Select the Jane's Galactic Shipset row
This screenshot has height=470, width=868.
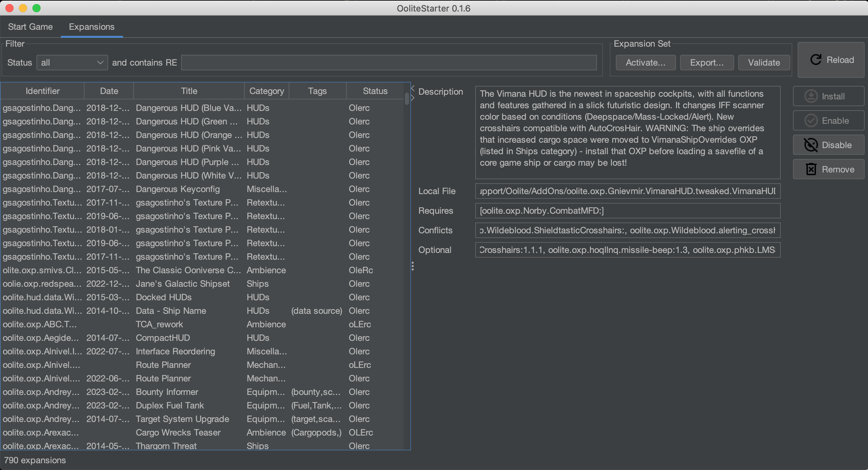tap(183, 284)
